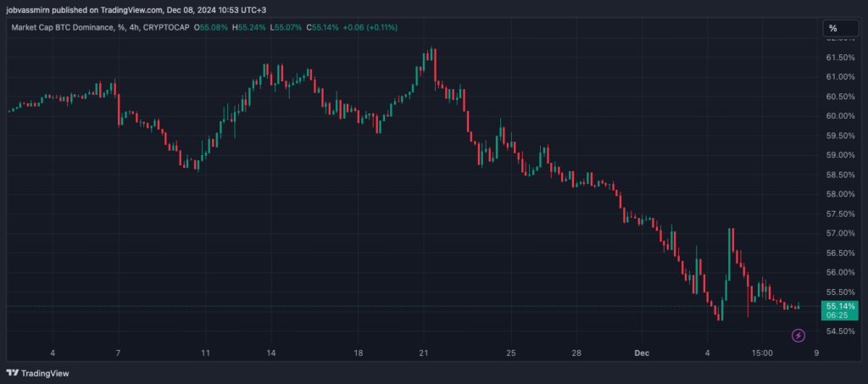This screenshot has width=868, height=384.
Task: Click the 55.50% price axis label
Action: (840, 292)
